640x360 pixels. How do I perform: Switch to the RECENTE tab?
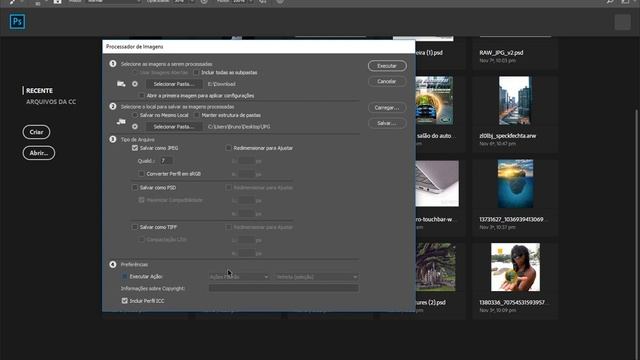tap(39, 91)
